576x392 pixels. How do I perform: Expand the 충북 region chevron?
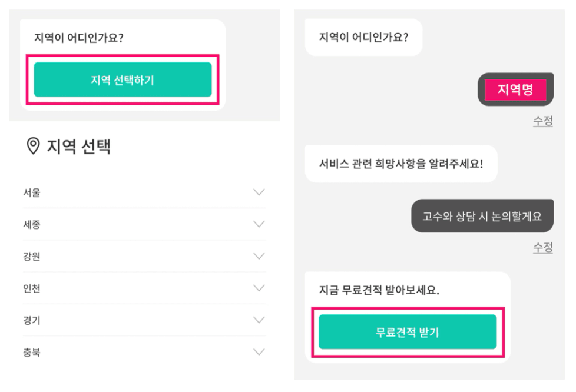(x=259, y=352)
